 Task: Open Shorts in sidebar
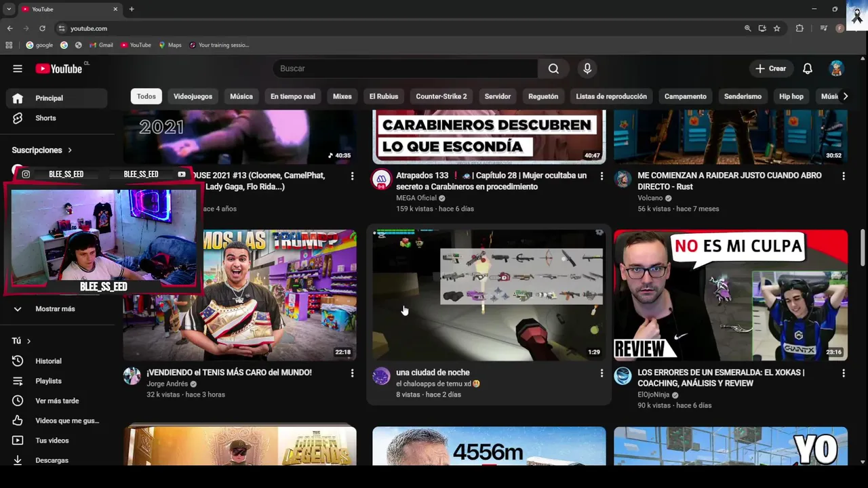(x=57, y=118)
